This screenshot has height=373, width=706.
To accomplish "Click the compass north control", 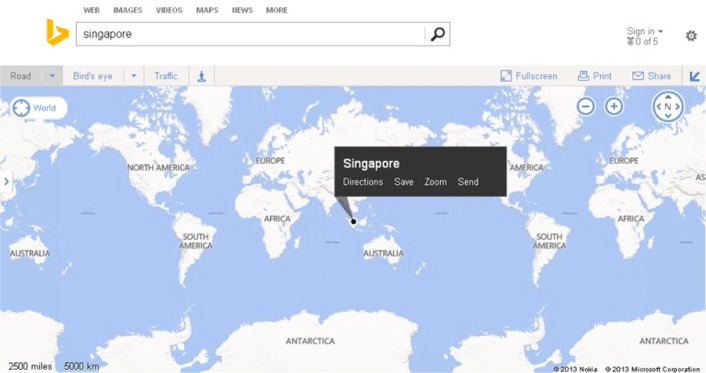I will pos(668,107).
